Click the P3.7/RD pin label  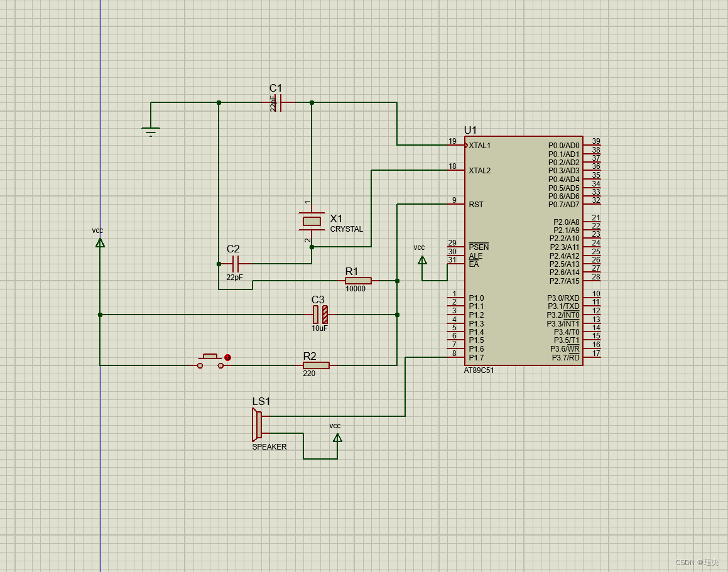pos(565,357)
